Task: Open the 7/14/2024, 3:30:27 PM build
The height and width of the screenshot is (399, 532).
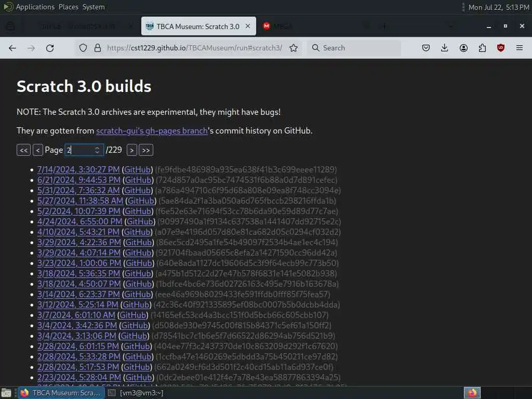Action: [x=78, y=169]
